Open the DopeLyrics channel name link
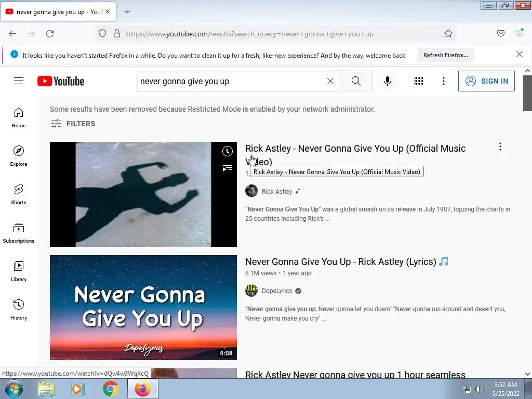The width and height of the screenshot is (532, 399). click(x=277, y=291)
